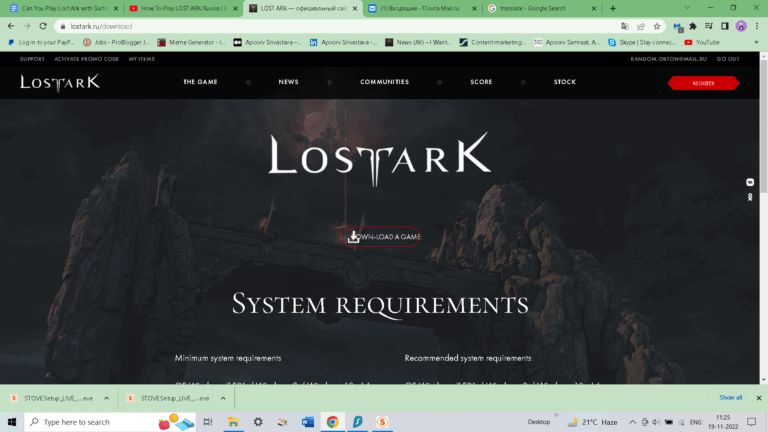Open Microsoft Word from the taskbar
768x432 pixels.
[307, 422]
